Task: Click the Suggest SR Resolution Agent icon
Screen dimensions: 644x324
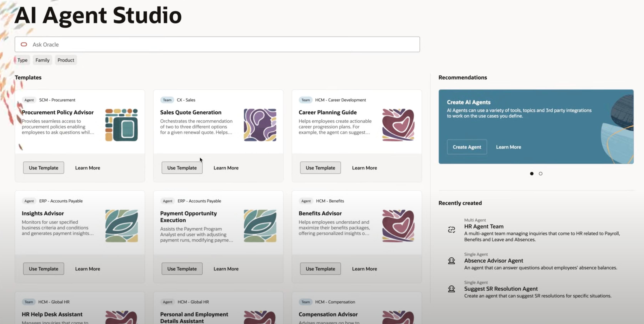Action: tap(451, 289)
